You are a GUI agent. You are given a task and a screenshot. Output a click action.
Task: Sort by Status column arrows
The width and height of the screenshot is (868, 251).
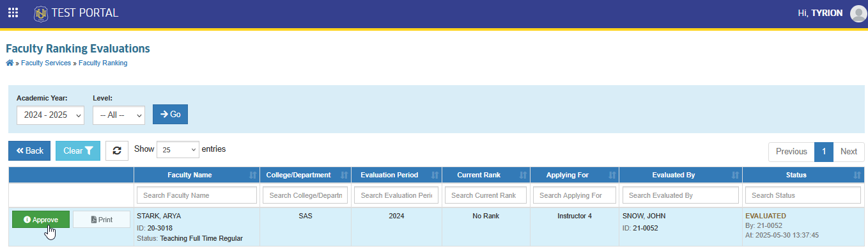(x=856, y=175)
